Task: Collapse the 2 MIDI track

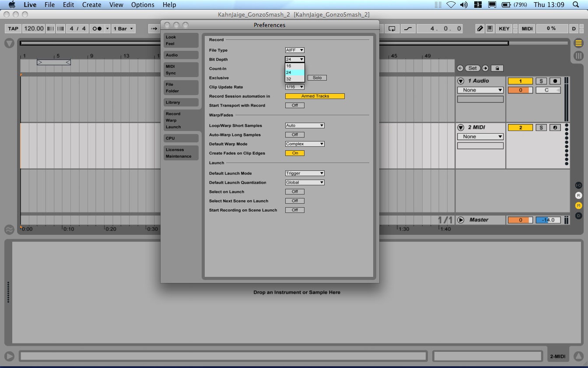Action: coord(461,127)
